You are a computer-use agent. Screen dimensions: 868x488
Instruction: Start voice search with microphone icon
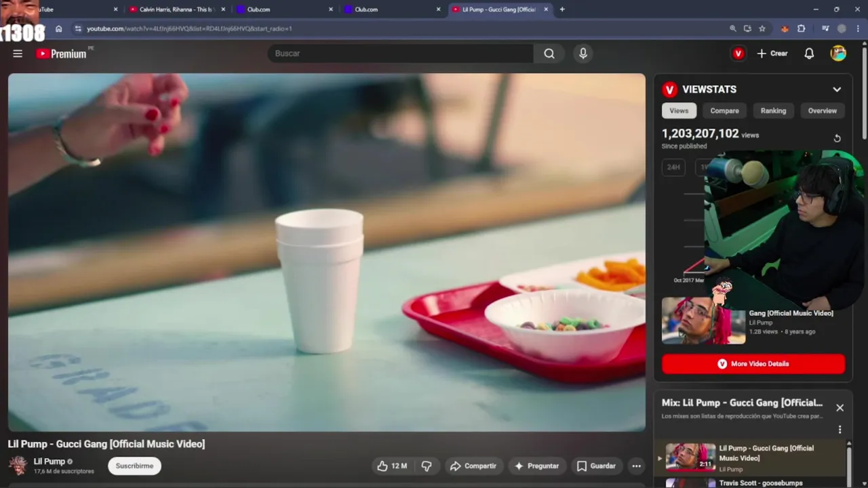(583, 54)
